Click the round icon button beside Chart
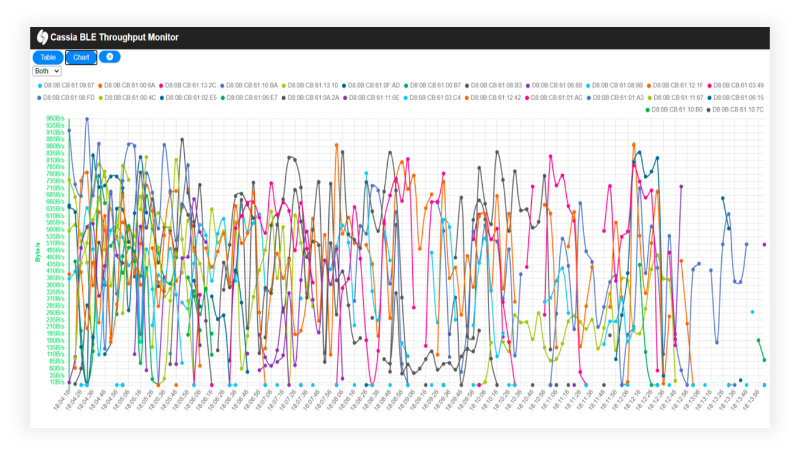The image size is (800, 455). coord(112,57)
